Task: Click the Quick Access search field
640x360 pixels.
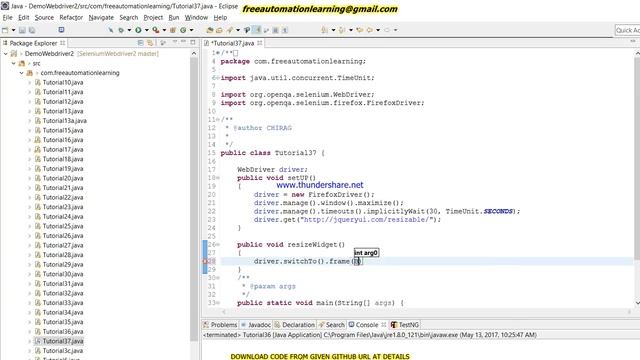Action: (627, 30)
